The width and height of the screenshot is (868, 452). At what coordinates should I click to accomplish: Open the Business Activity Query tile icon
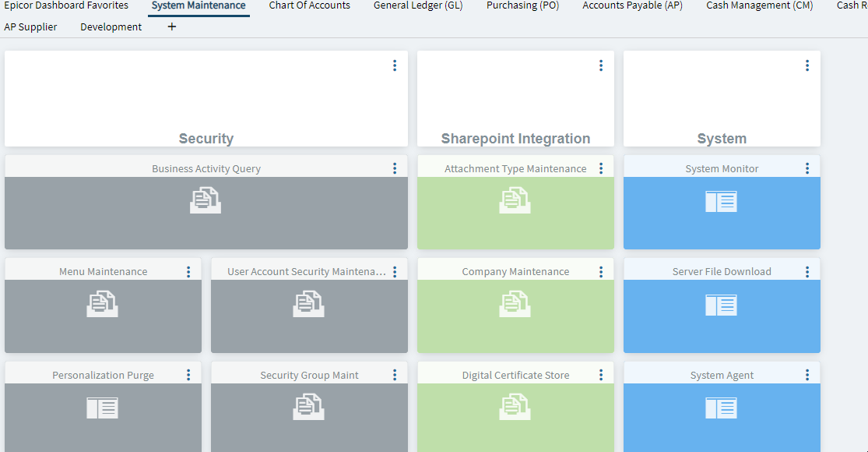click(206, 200)
